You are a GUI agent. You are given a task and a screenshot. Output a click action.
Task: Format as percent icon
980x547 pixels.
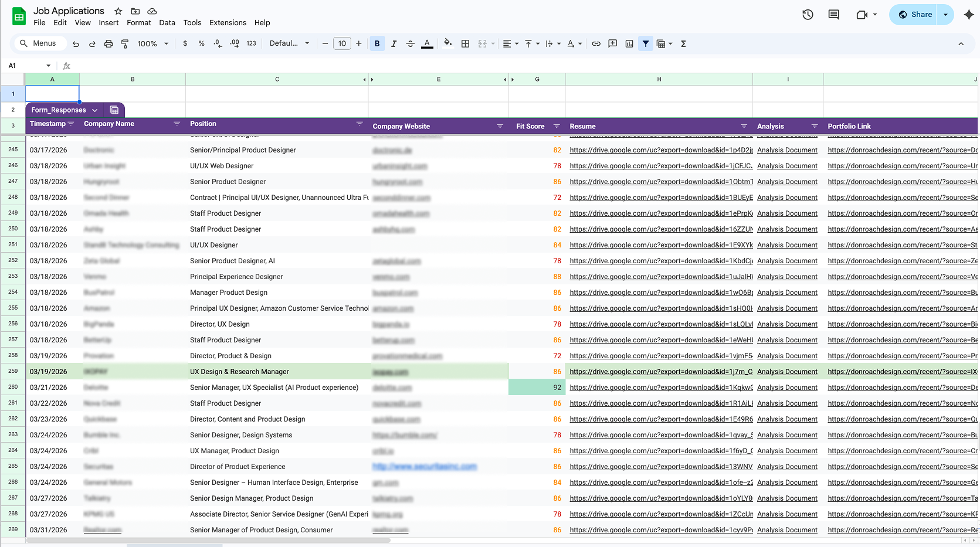point(201,43)
